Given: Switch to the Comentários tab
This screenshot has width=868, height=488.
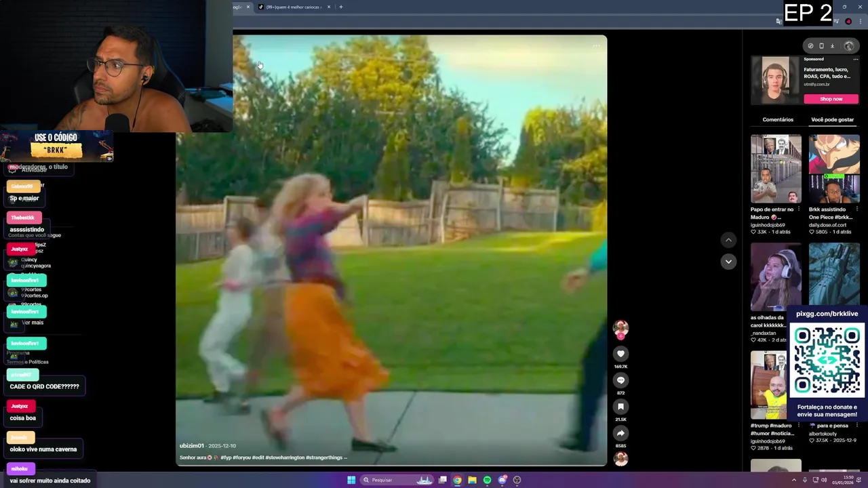Looking at the screenshot, I should [x=778, y=119].
